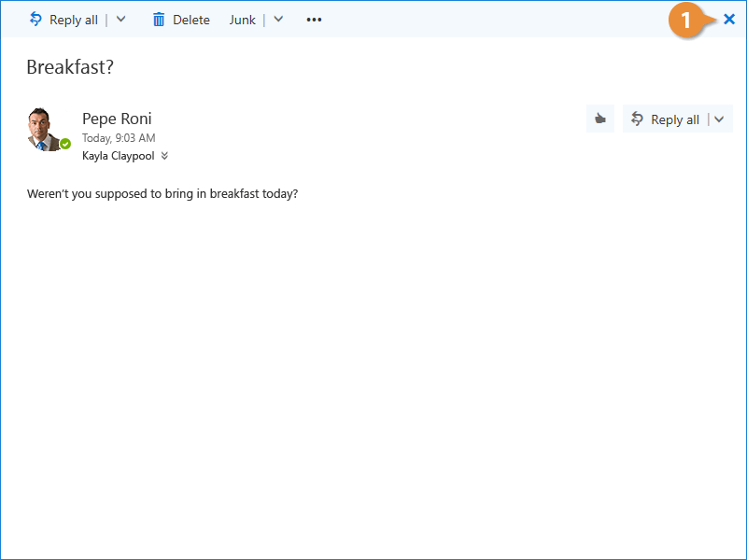Open the Pepe Roni sender name
Screen dimensions: 747x560
[x=117, y=119]
